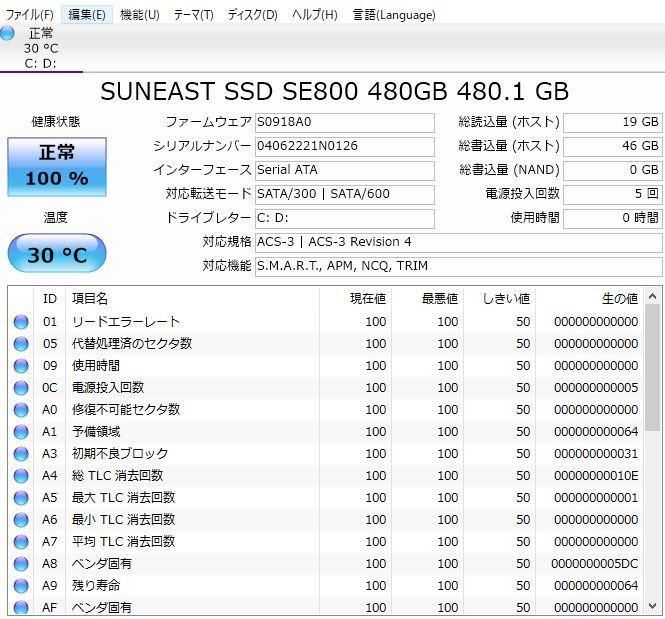Select the 総 TLC 消去回数 attribute name

point(117,476)
